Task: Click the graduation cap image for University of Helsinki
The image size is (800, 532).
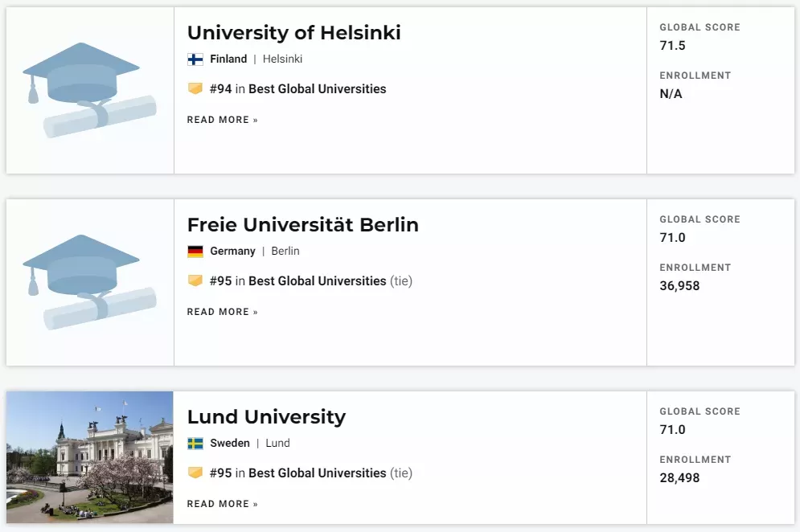Action: [x=90, y=90]
